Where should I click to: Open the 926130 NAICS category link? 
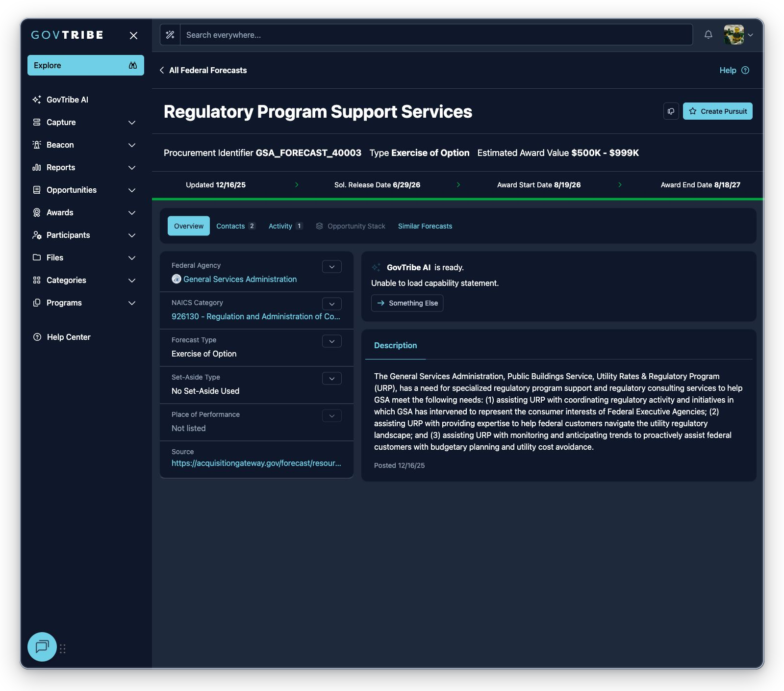pos(256,316)
